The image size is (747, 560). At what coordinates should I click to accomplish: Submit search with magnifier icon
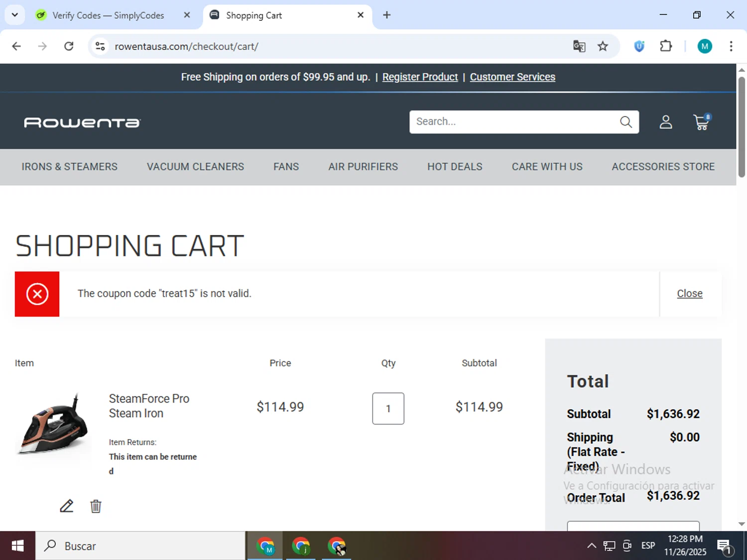[x=626, y=122]
